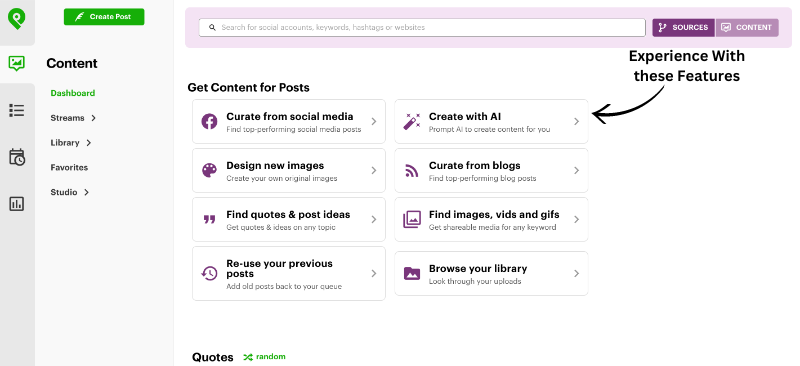Expand the Studio submenu chevron

click(86, 192)
